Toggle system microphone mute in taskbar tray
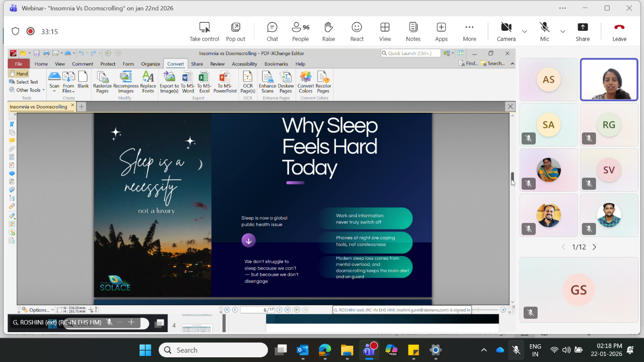 pos(516,350)
